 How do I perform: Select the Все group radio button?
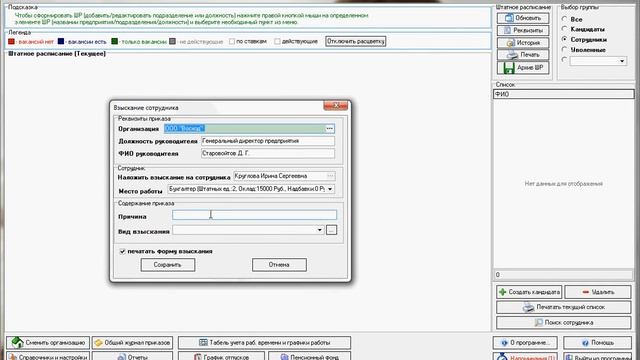[564, 19]
